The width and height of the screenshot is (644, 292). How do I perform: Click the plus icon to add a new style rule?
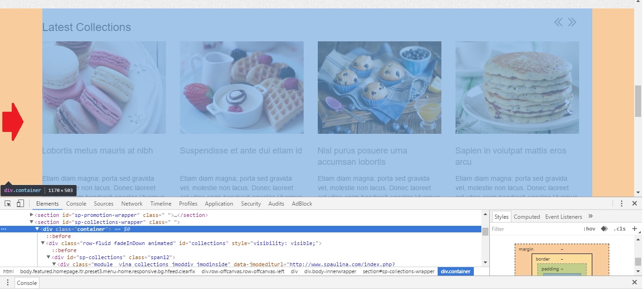[x=635, y=229]
